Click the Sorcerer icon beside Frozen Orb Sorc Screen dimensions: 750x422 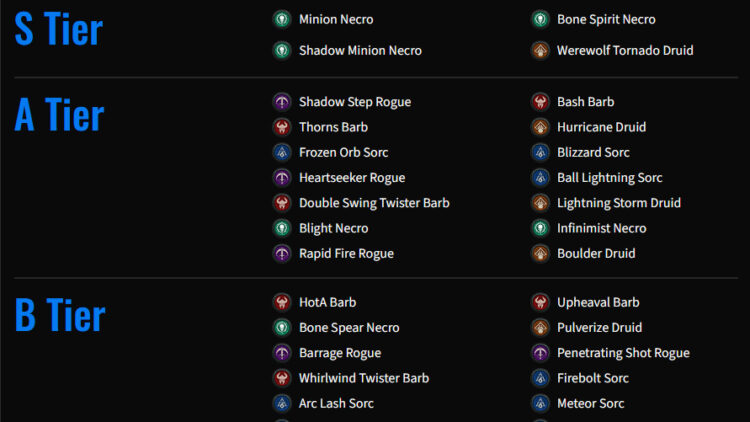pos(282,153)
